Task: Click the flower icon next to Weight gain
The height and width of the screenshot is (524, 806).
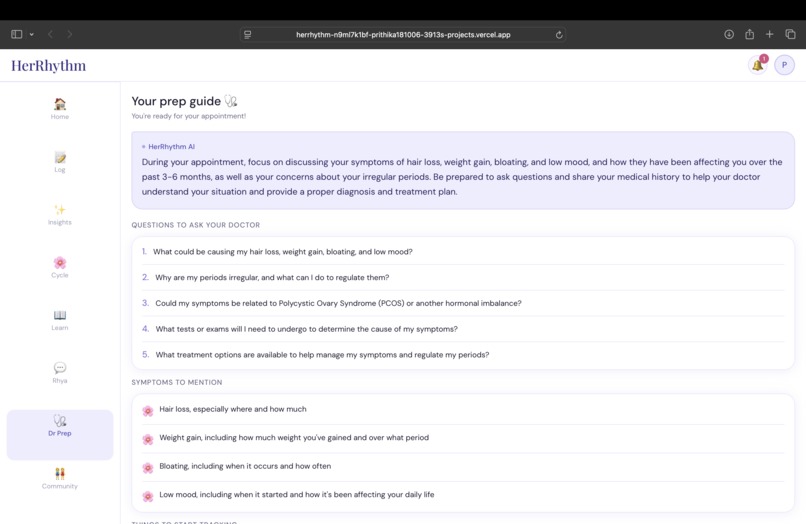Action: click(x=148, y=439)
